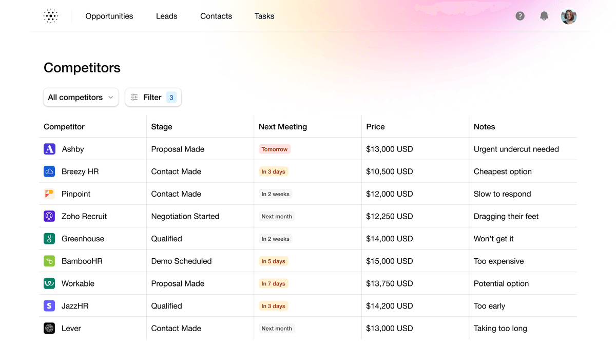Click the $14,200 USD price

tap(390, 306)
